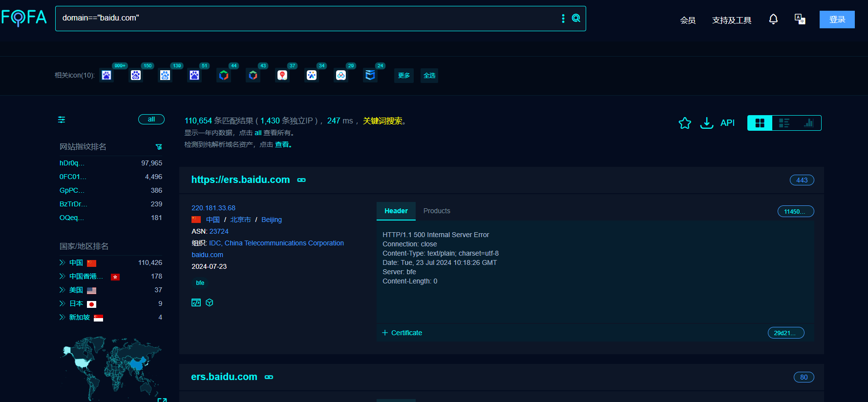Open the https://ers.baidu.com result link

coord(240,180)
